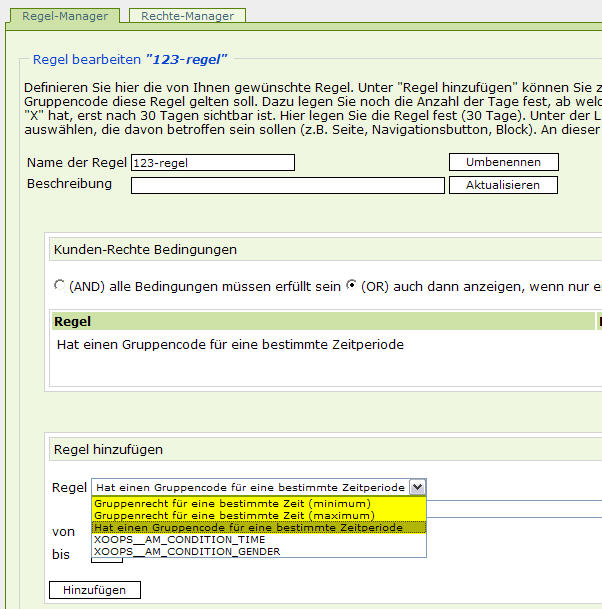The width and height of the screenshot is (602, 609).
Task: Choose the (OR) conditions radio button
Action: coord(351,285)
